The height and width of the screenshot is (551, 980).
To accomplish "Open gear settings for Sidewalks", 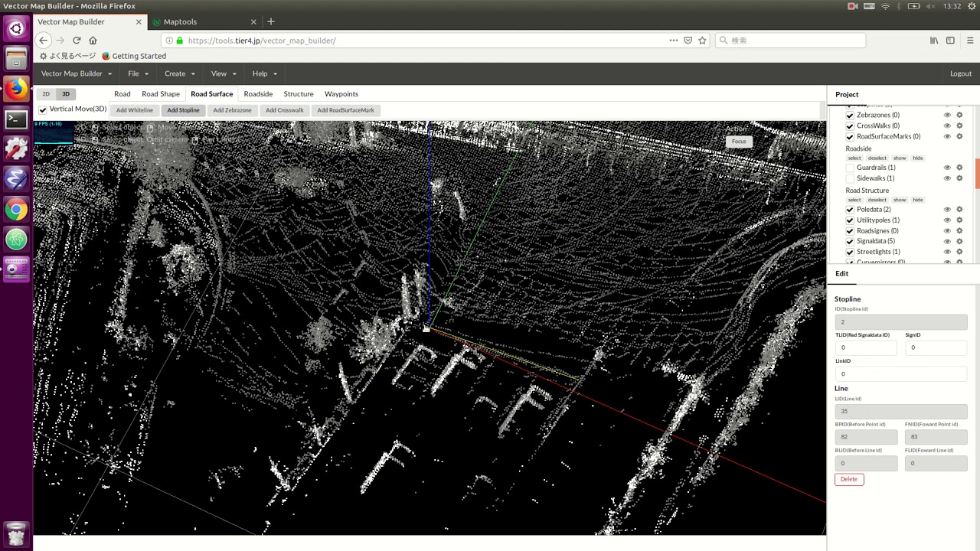I will tap(959, 178).
